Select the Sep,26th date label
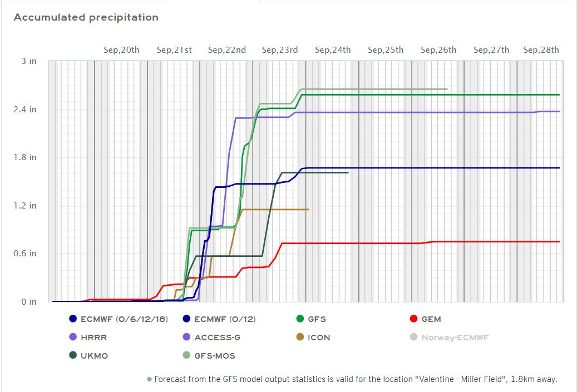Image resolution: width=577 pixels, height=392 pixels. coord(438,50)
